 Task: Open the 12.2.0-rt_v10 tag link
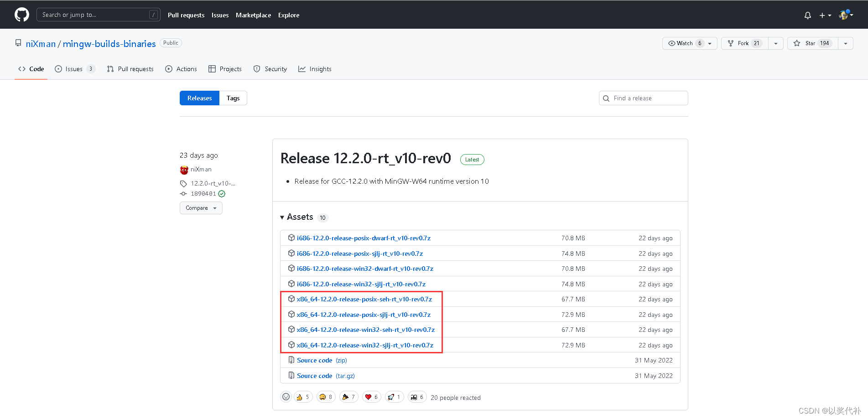(213, 183)
